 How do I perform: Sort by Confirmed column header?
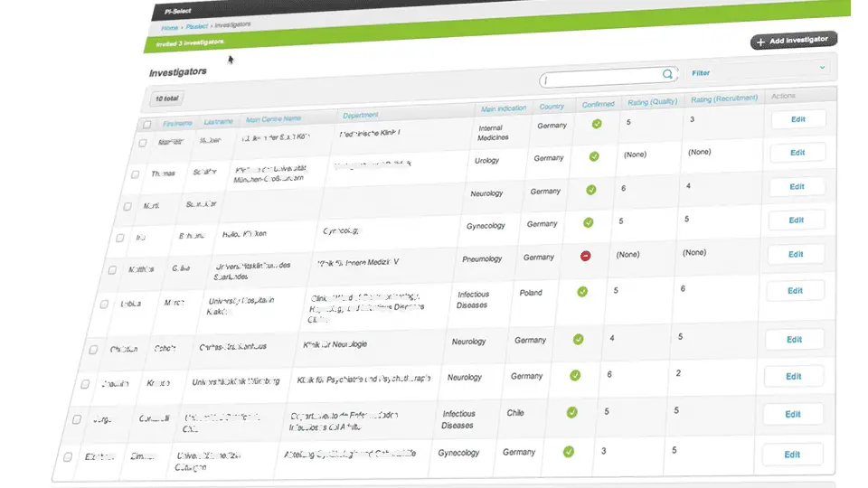click(598, 104)
